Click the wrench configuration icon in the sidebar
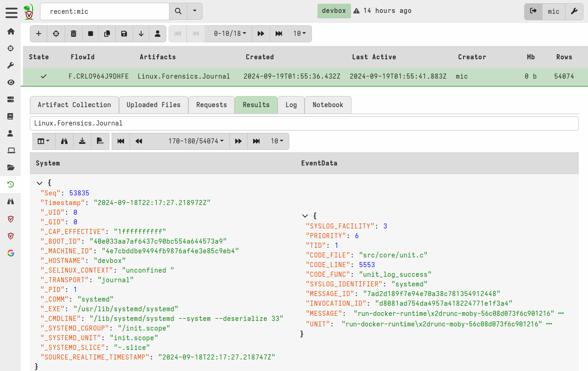The width and height of the screenshot is (588, 371). pos(11,65)
